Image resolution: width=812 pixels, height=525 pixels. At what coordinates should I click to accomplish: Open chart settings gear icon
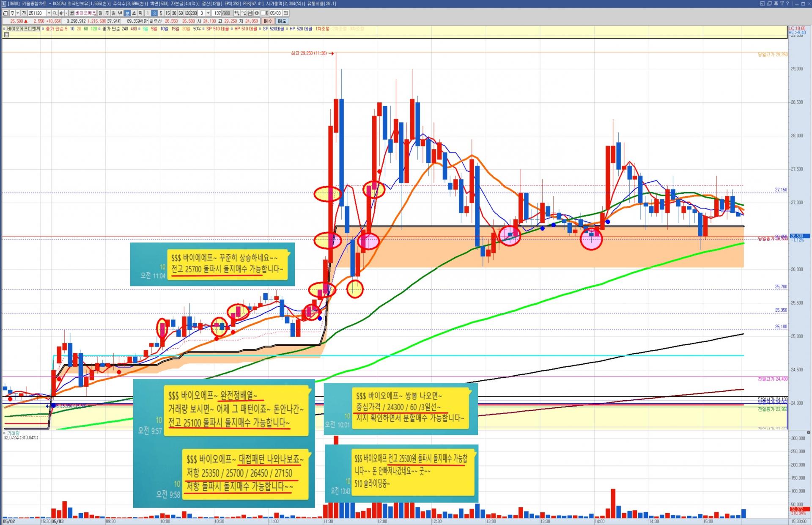[256, 13]
